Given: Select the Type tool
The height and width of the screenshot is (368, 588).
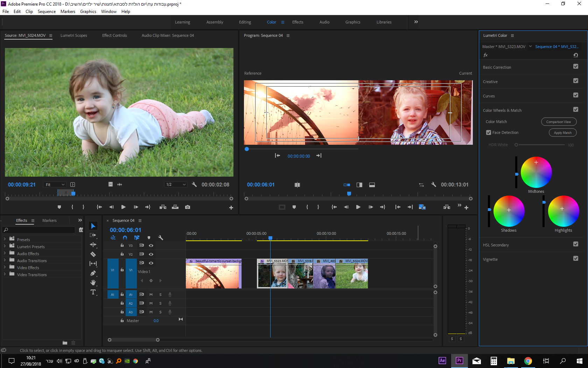Looking at the screenshot, I should point(93,292).
